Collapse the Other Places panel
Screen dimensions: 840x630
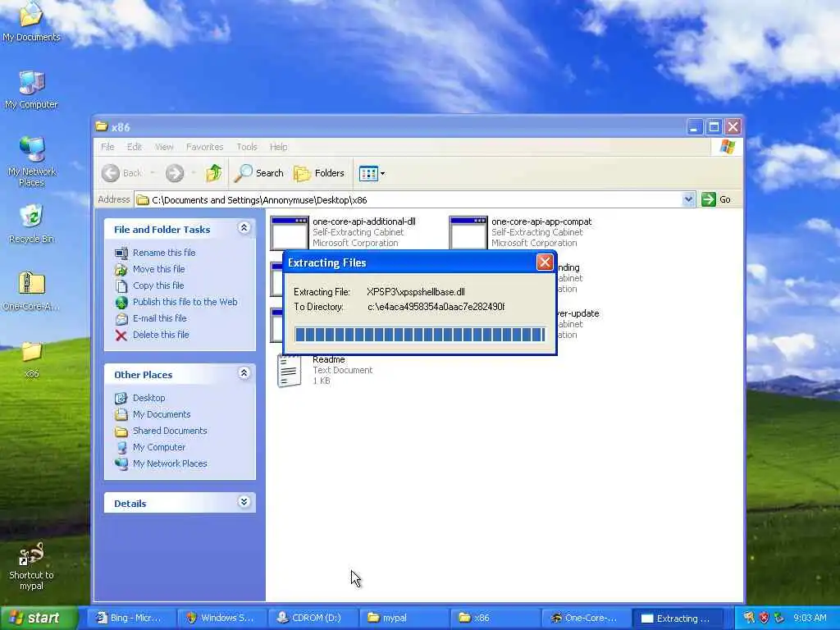pyautogui.click(x=244, y=373)
